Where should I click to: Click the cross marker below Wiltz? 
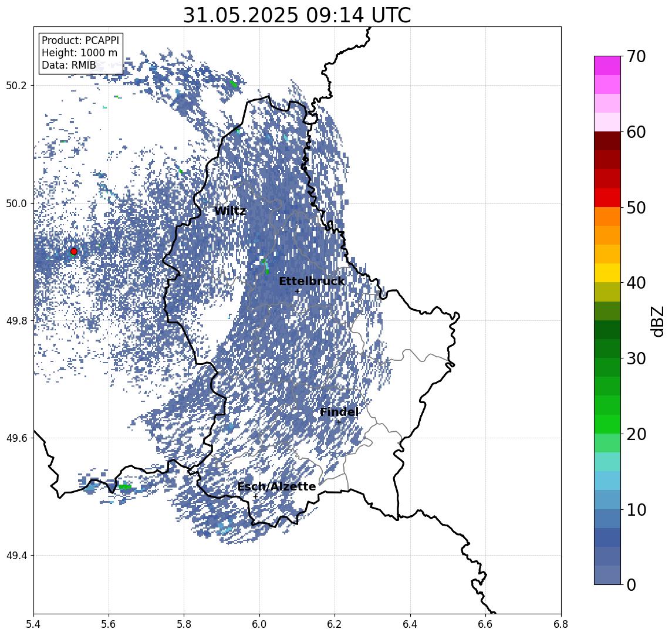pos(233,221)
